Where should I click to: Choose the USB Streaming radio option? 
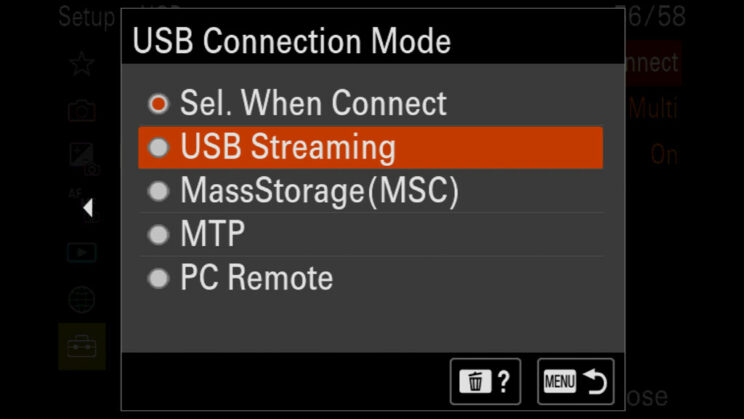pyautogui.click(x=158, y=148)
